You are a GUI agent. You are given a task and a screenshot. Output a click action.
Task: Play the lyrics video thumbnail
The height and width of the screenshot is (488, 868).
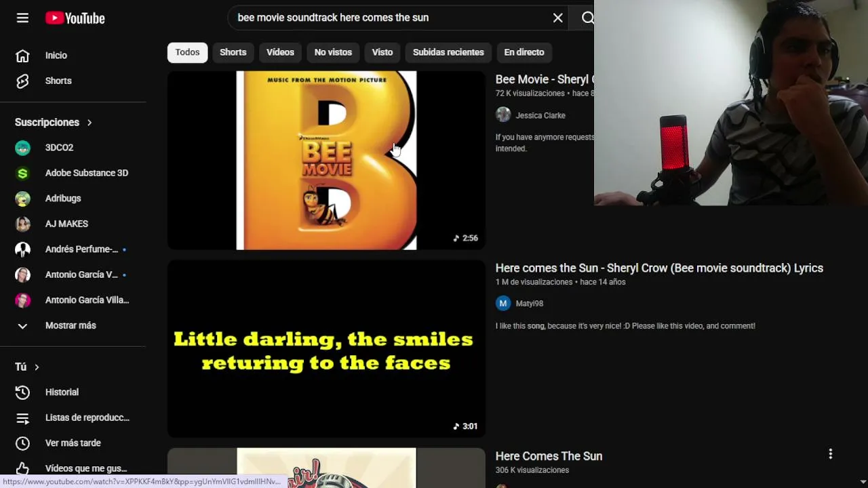point(326,349)
